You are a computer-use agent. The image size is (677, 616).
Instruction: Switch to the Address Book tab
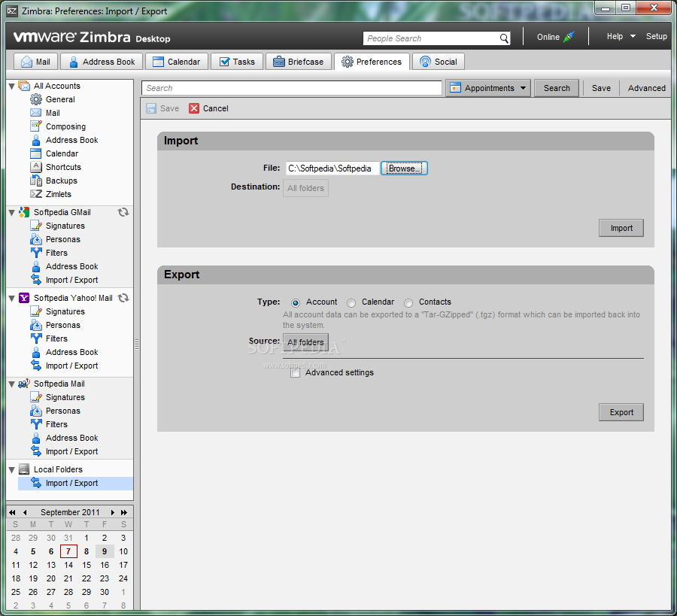[102, 62]
